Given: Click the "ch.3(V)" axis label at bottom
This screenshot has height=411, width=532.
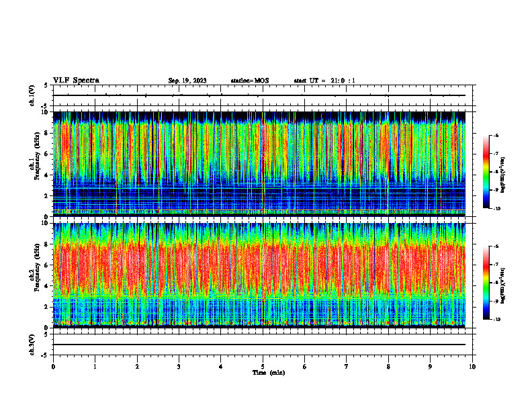Looking at the screenshot, I should tap(32, 345).
